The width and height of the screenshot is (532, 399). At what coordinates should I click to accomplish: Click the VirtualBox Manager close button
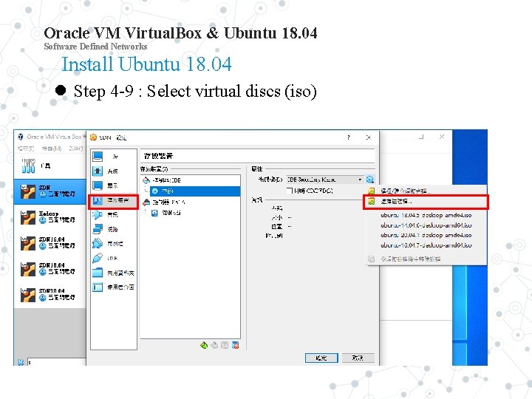point(442,137)
